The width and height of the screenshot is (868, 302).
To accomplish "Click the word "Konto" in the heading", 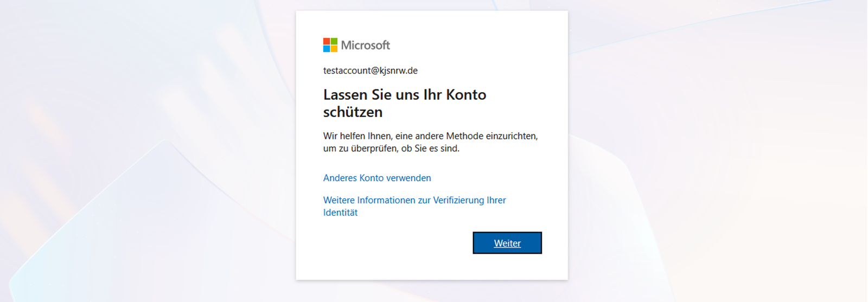I will [466, 95].
